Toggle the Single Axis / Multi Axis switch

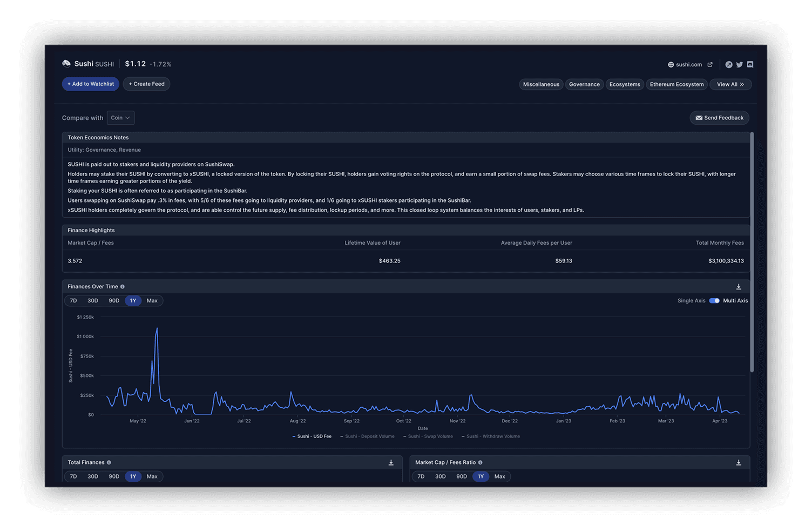click(714, 301)
